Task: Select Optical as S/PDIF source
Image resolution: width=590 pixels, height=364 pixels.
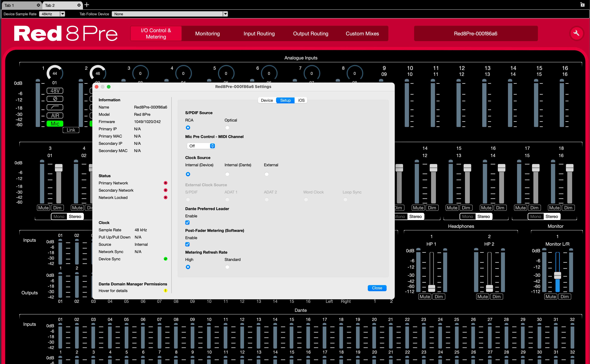Action: 227,128
